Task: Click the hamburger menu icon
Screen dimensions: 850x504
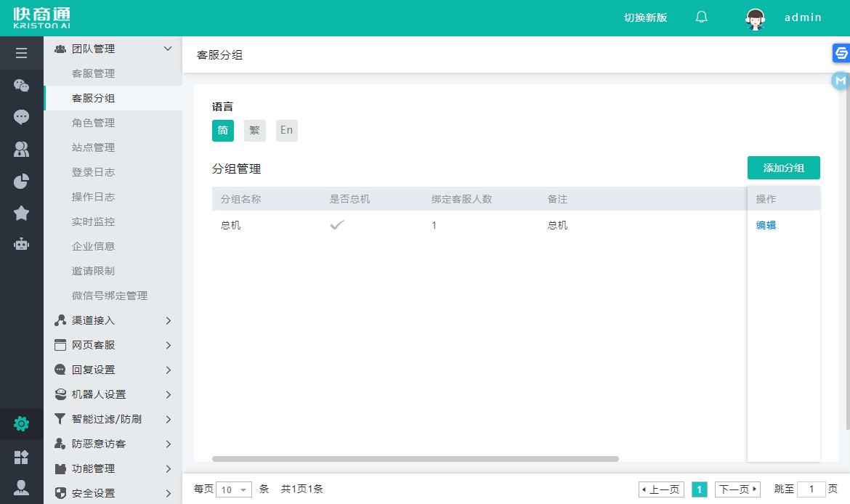Action: [21, 53]
